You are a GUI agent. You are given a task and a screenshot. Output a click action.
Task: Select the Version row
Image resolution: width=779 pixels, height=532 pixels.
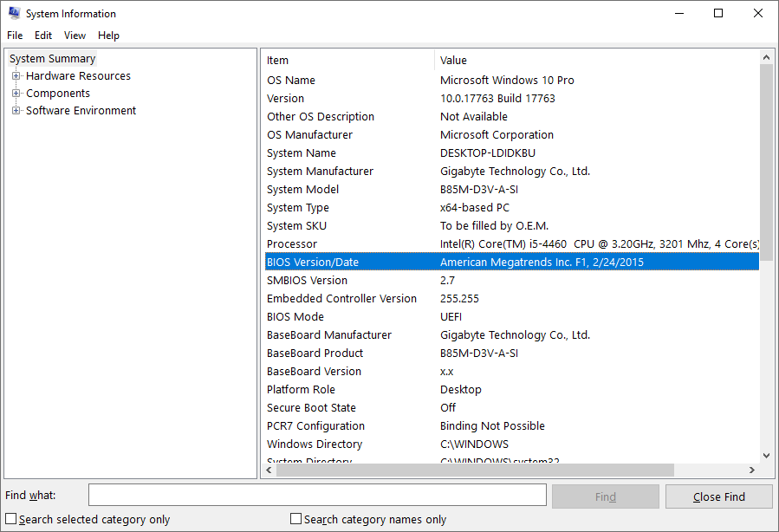tap(512, 99)
